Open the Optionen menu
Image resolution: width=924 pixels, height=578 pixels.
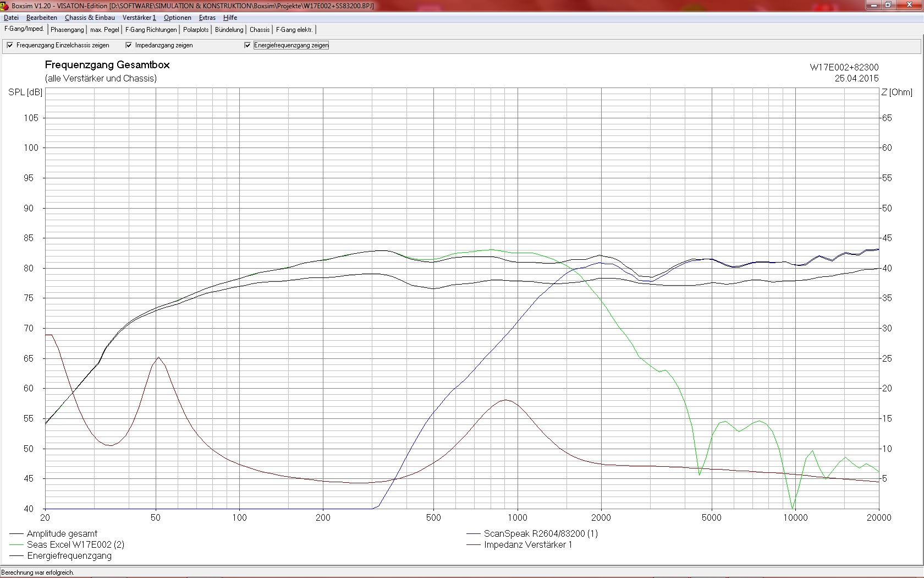coord(177,18)
